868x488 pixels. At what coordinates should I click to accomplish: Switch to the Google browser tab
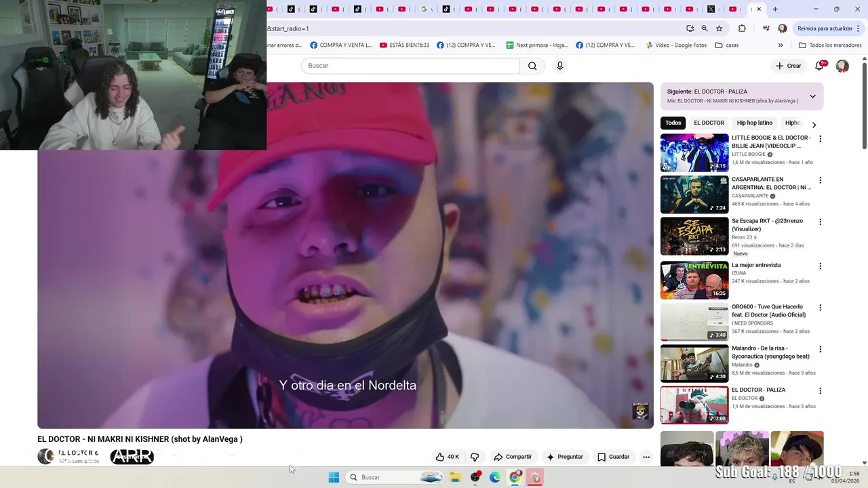coord(424,9)
